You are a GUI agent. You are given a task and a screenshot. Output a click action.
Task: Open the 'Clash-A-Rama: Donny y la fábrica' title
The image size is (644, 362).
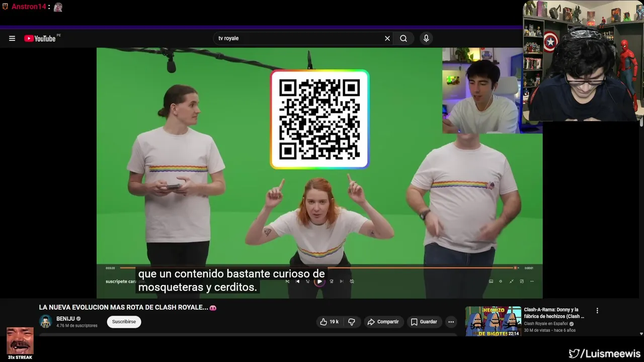(554, 313)
